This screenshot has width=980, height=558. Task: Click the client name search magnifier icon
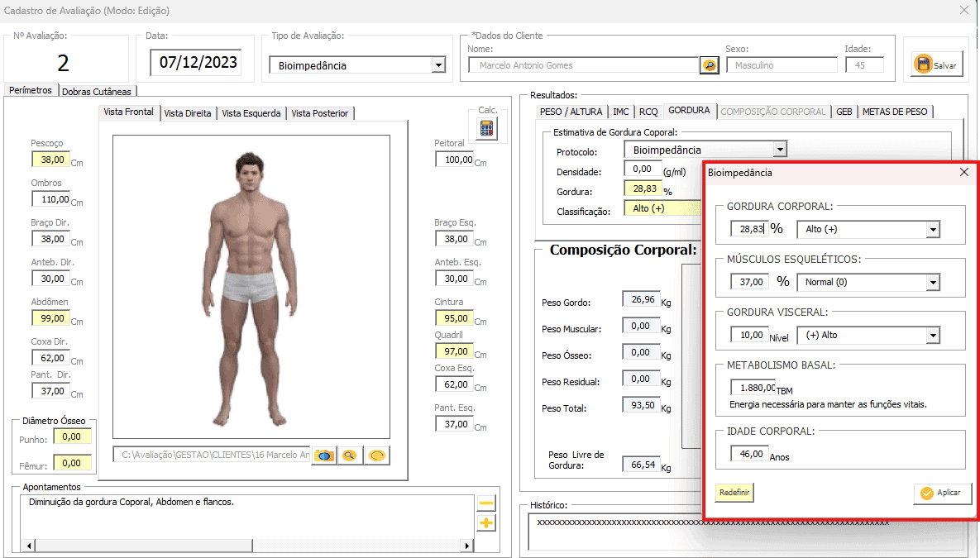pyautogui.click(x=709, y=65)
